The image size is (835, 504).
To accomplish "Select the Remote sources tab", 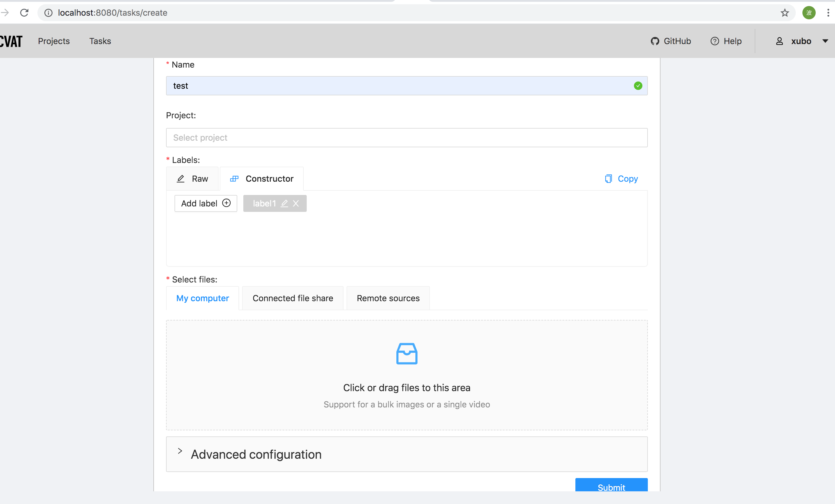I will [388, 298].
